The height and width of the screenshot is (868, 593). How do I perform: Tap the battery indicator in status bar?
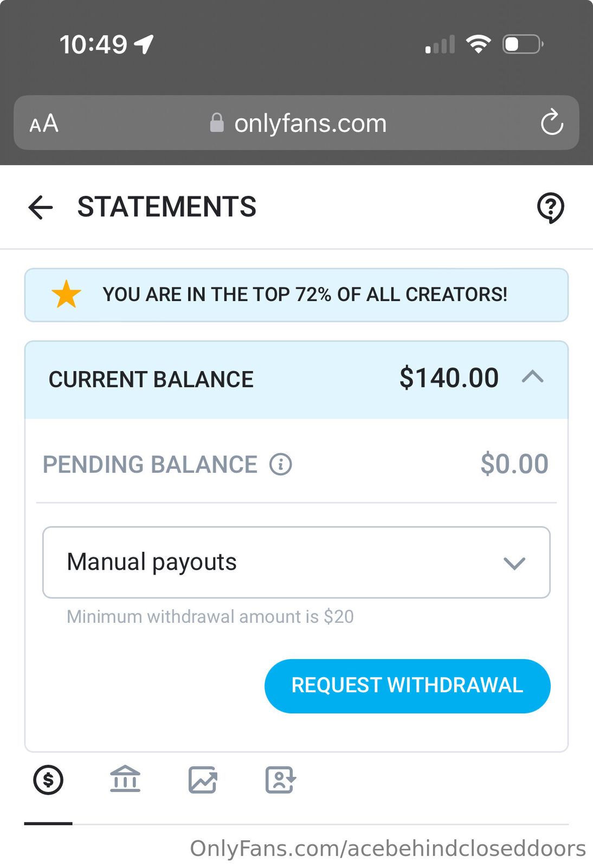click(523, 44)
